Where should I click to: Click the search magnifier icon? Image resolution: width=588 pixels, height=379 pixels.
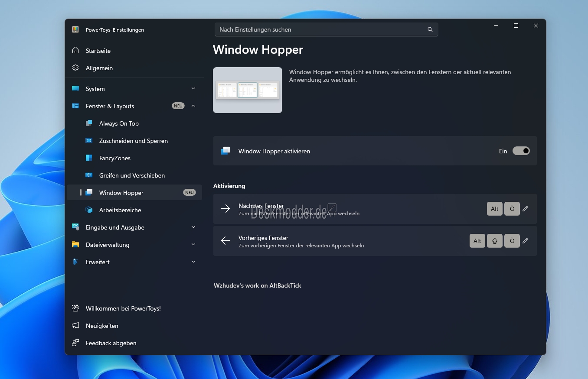point(430,29)
